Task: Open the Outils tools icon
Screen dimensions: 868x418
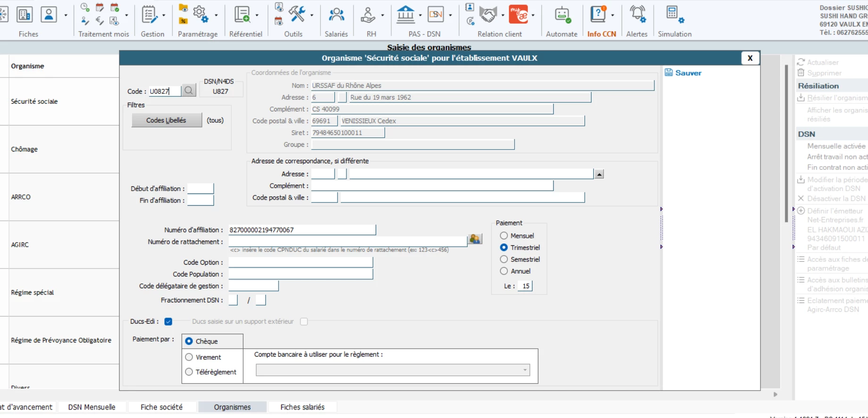Action: pyautogui.click(x=297, y=15)
